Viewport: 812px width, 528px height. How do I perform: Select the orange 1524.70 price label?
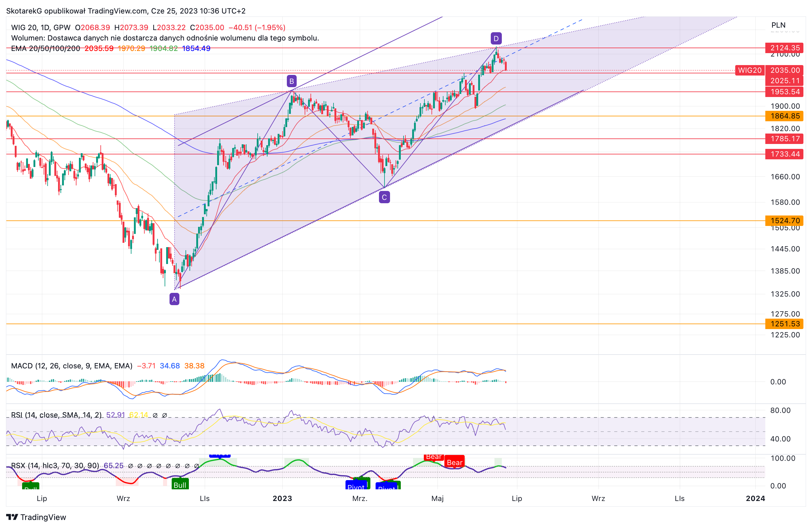tap(784, 221)
